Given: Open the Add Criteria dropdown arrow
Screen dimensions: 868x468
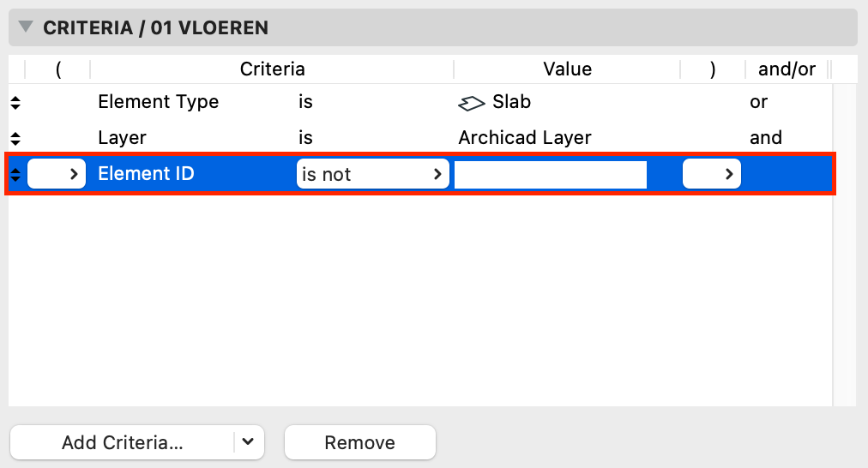Looking at the screenshot, I should pos(249,442).
